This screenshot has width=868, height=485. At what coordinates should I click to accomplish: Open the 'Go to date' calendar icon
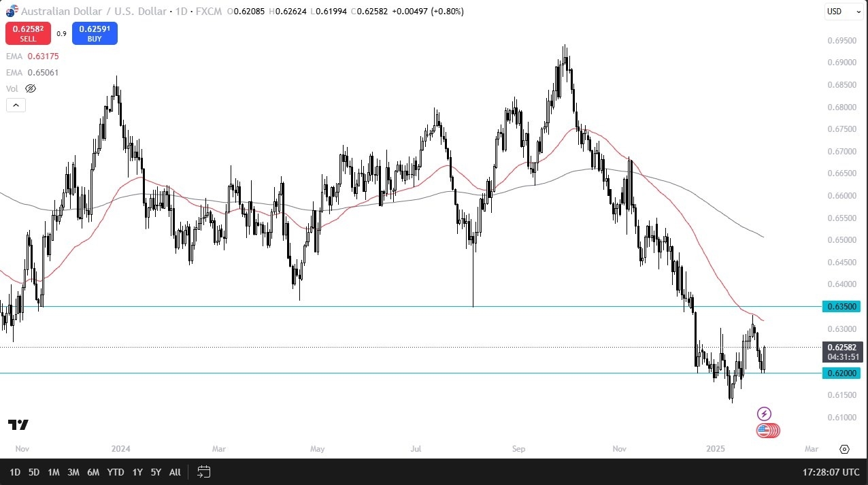[203, 471]
